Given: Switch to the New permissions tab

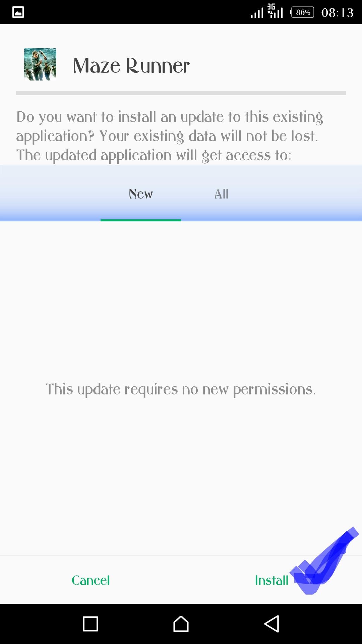Looking at the screenshot, I should pyautogui.click(x=141, y=194).
